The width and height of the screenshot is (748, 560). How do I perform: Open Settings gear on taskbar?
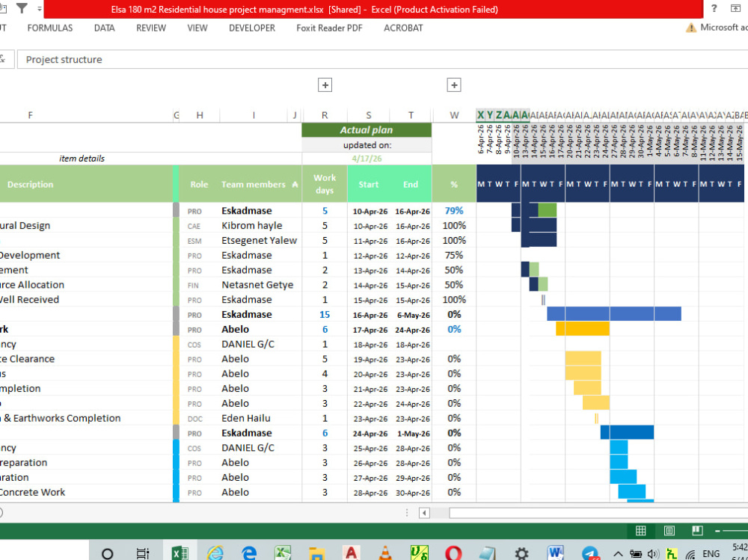(x=521, y=553)
